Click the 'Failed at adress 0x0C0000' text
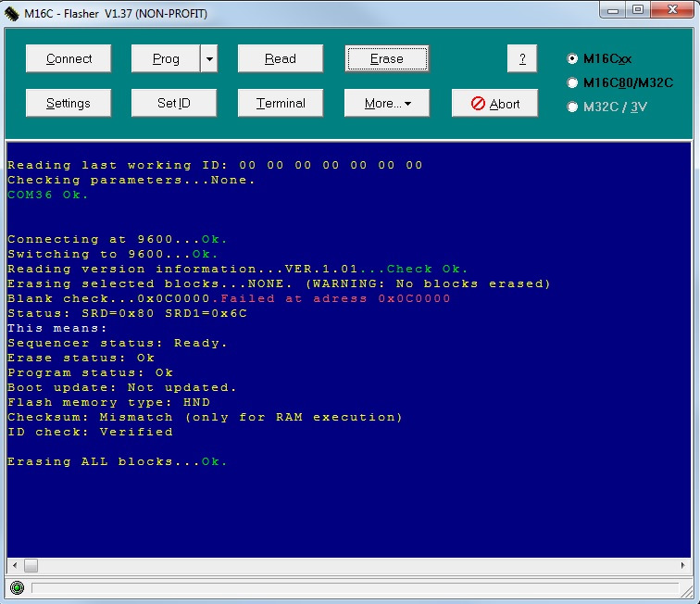700x604 pixels. [335, 298]
